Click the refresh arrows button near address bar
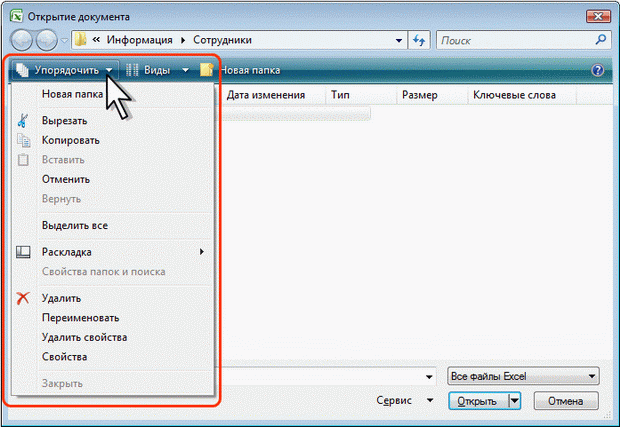 click(419, 40)
